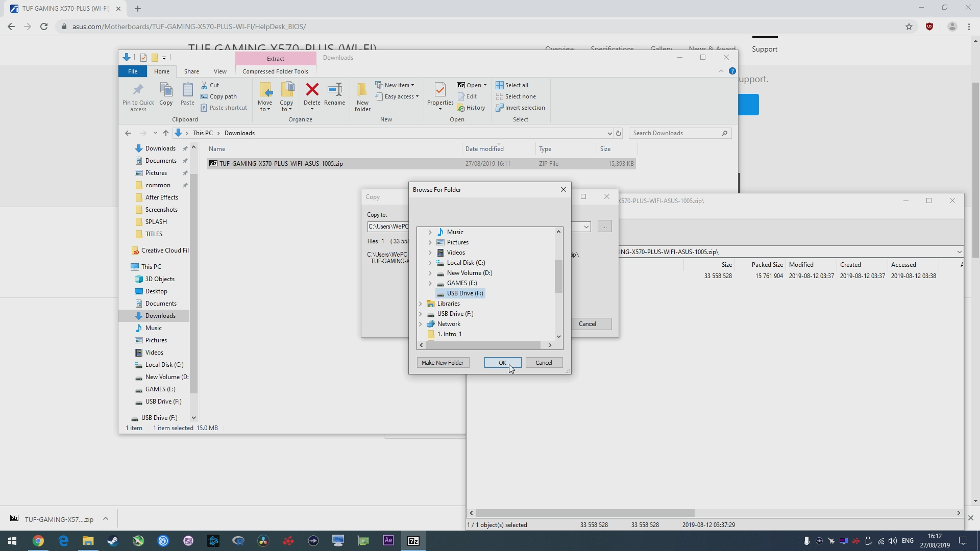Select After Effects in Quick access
Screen dimensions: 980x551
pyautogui.click(x=161, y=197)
